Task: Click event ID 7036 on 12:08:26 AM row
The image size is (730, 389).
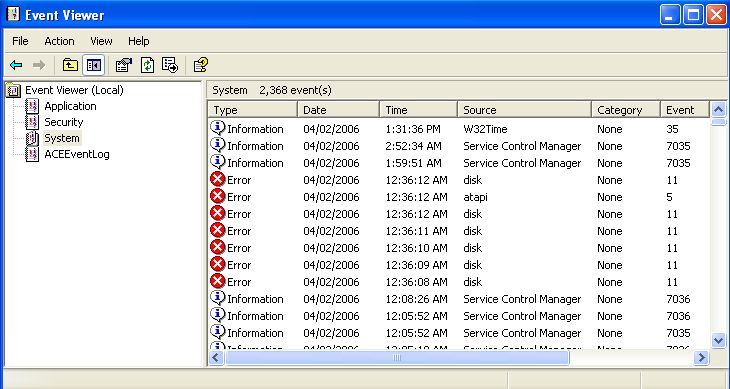Action: (x=678, y=299)
